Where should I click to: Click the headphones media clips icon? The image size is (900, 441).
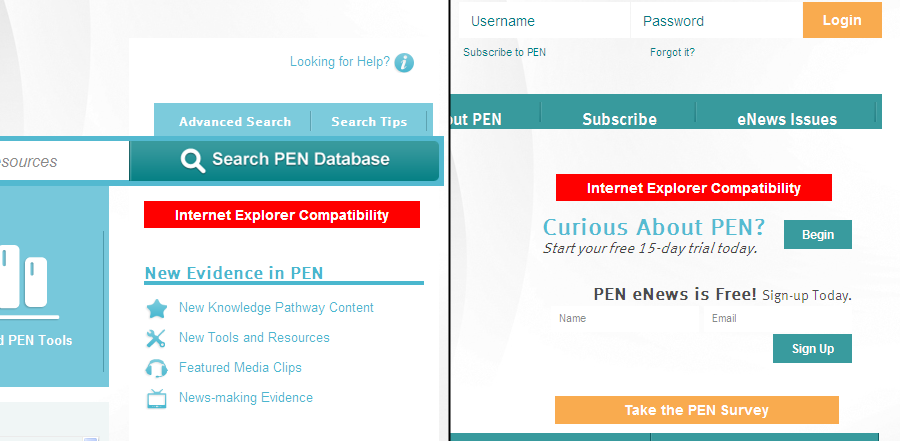pos(156,368)
